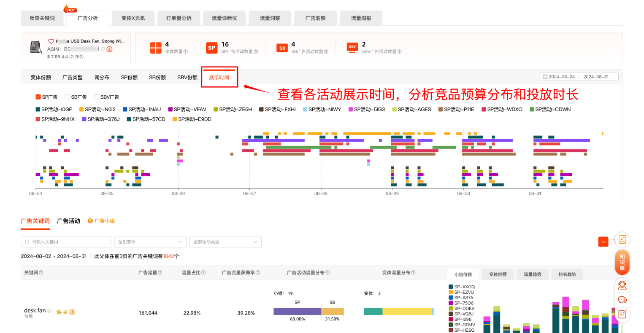Open Amazon listing via circular 'a' icon

(x=109, y=49)
